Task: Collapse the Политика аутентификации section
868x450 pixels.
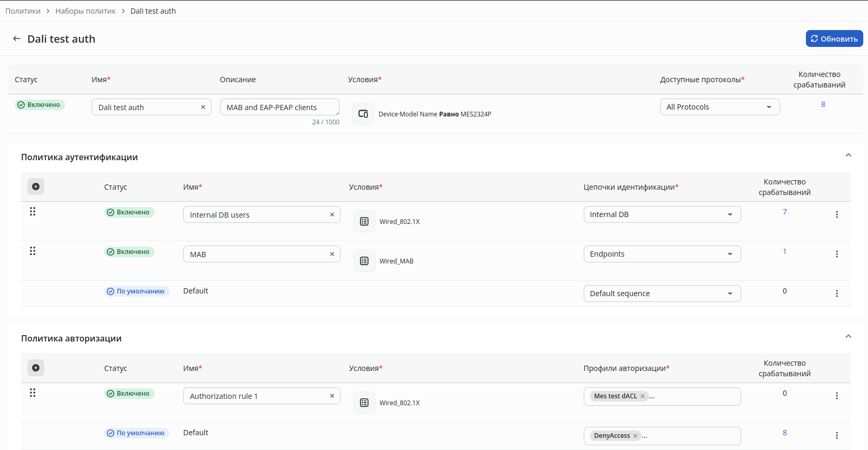Action: click(x=848, y=155)
